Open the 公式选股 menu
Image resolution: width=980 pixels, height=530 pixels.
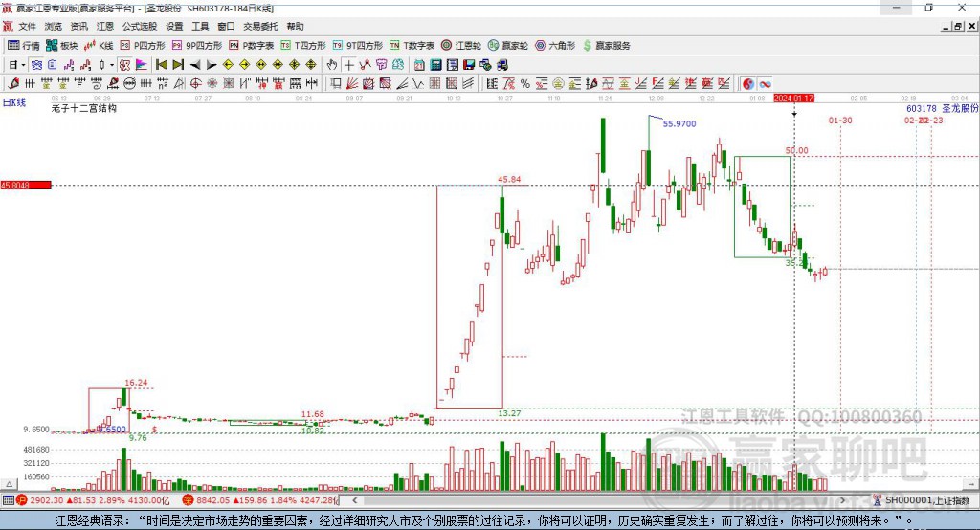[140, 26]
